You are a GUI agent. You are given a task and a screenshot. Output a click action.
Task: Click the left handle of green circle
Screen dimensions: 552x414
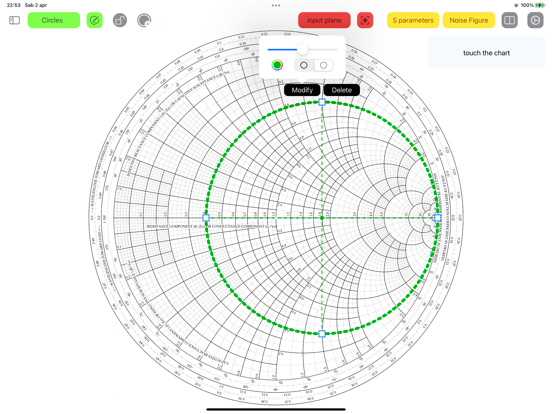click(x=206, y=218)
